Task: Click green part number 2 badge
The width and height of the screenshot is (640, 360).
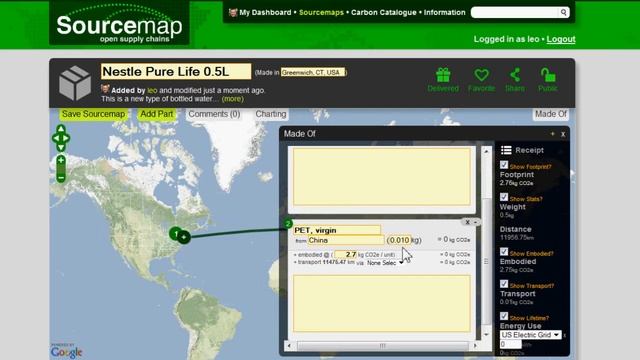Action: [x=288, y=224]
